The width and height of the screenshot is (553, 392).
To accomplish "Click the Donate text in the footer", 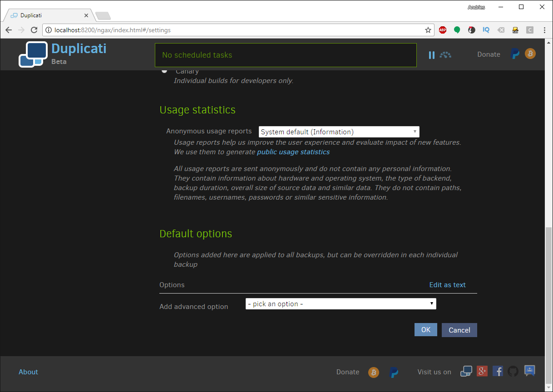I will (x=348, y=372).
